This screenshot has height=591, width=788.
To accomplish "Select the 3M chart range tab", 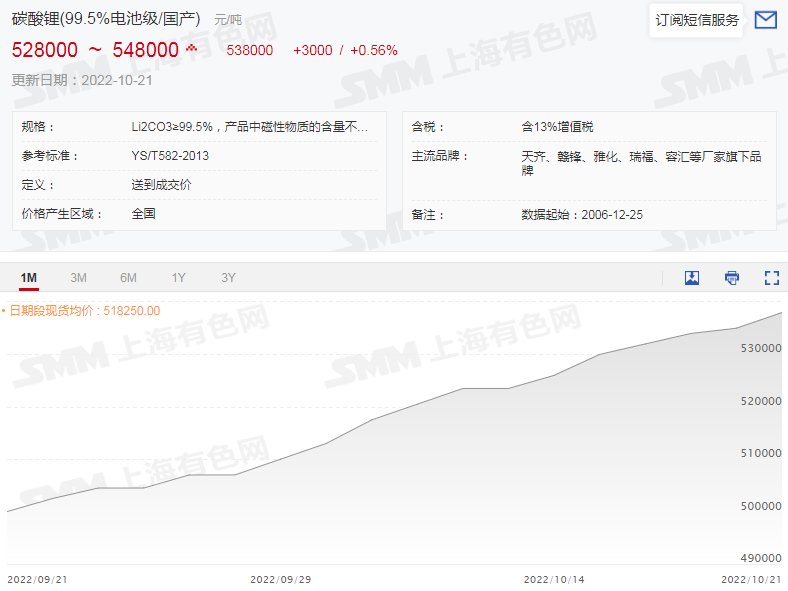I will coord(78,278).
